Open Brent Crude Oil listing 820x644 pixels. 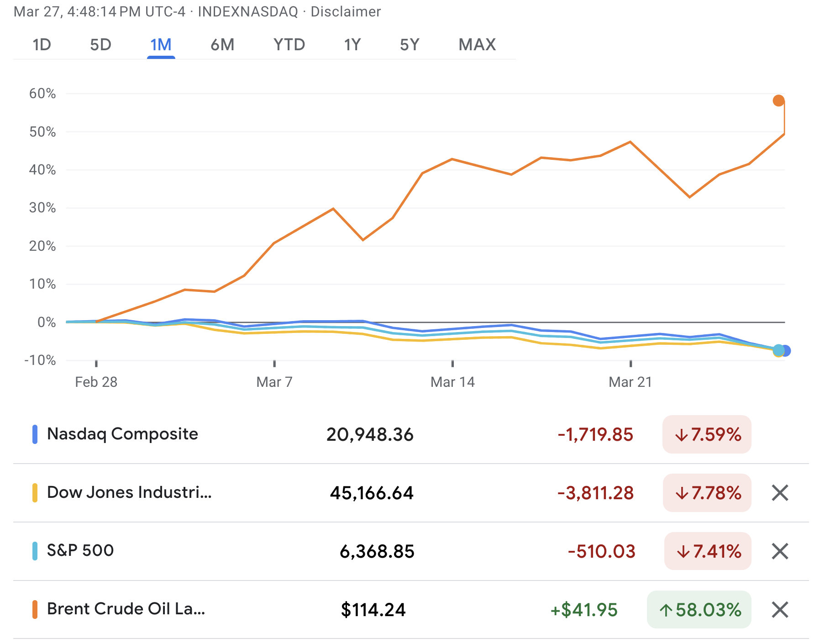[x=126, y=609]
